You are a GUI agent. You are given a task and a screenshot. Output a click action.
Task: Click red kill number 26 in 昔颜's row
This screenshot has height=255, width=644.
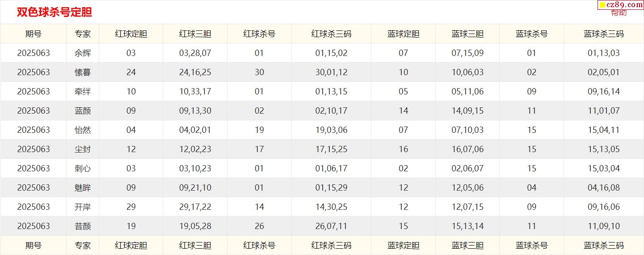tap(259, 226)
